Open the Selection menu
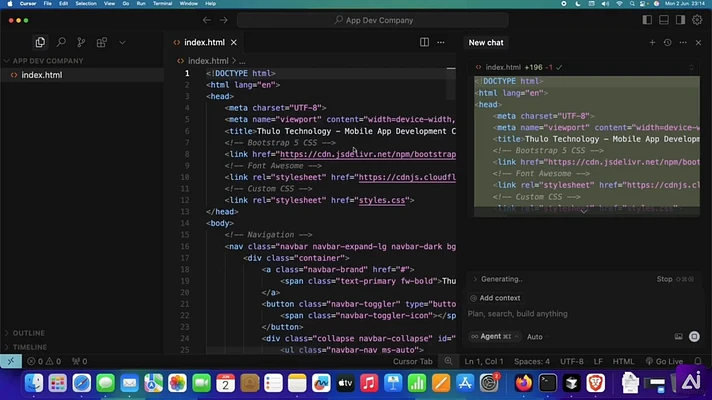Screen dimensions: 712x400 tap(86, 4)
